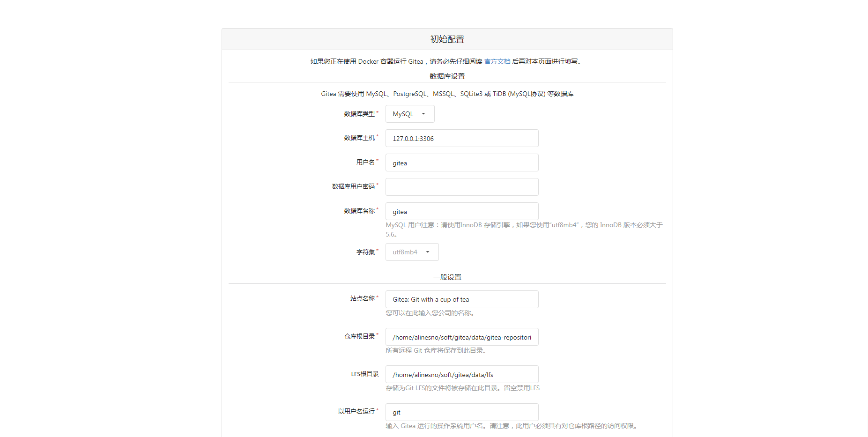This screenshot has height=437, width=868.
Task: Select the 以用户名运行 field containing git
Action: (x=461, y=412)
